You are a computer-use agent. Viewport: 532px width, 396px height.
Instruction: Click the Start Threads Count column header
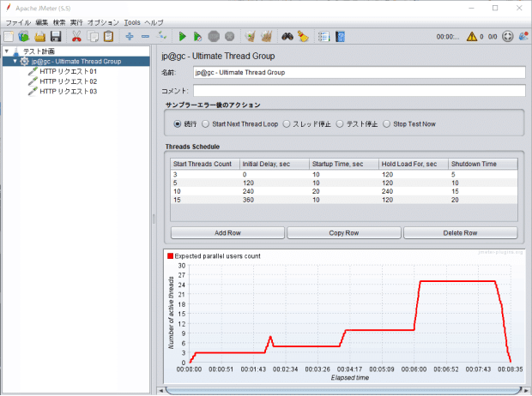(x=205, y=164)
